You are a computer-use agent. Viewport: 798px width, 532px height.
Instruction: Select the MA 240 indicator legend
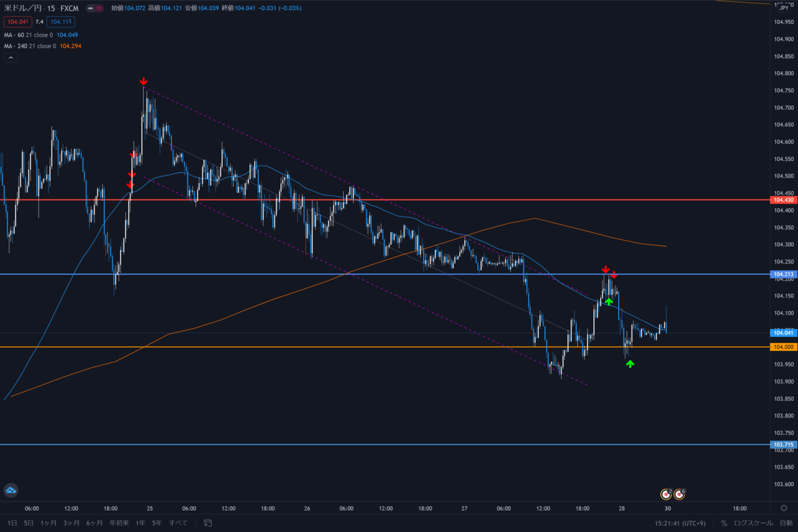pyautogui.click(x=43, y=46)
